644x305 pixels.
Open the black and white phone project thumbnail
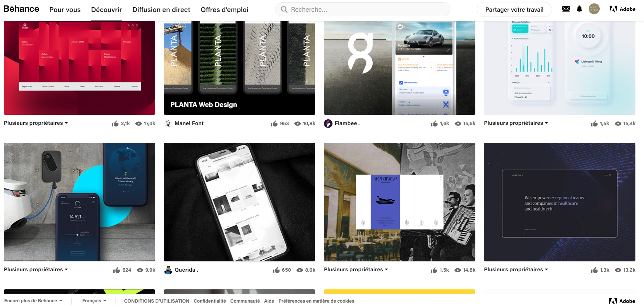coord(239,202)
